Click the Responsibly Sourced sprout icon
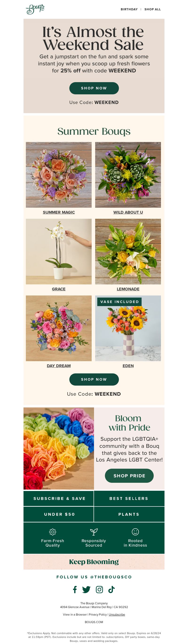The width and height of the screenshot is (188, 644). tap(94, 532)
